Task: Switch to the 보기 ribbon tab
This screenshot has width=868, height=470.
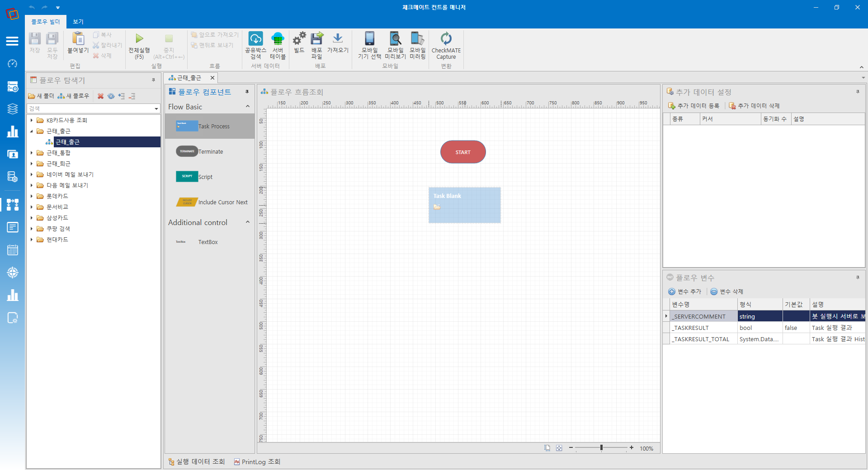Action: click(78, 22)
